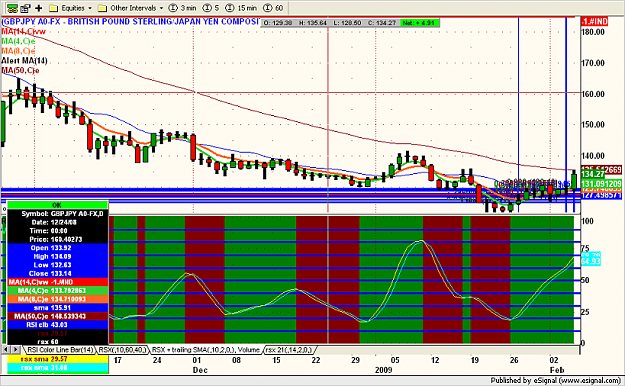The height and width of the screenshot is (386, 625).
Task: Click the Close 133.14 row in data window
Action: coord(57,274)
